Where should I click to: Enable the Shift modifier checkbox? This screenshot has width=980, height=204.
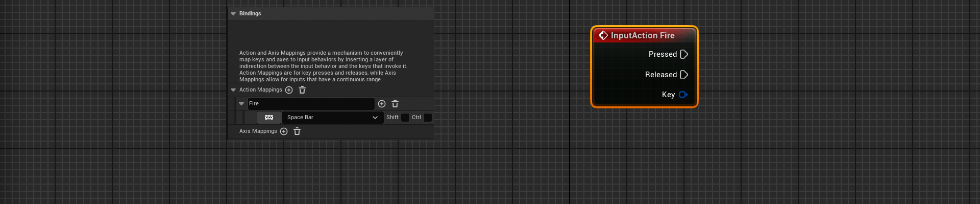click(405, 118)
